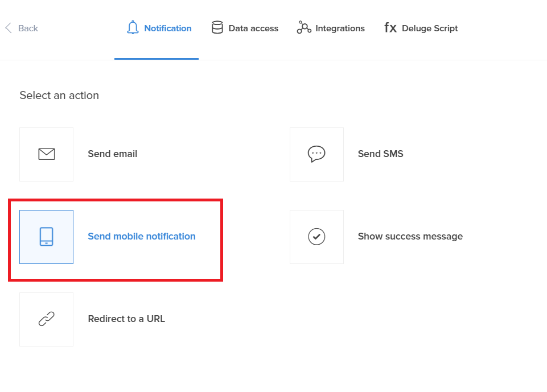
Task: Choose the Send email action
Action: tap(112, 154)
